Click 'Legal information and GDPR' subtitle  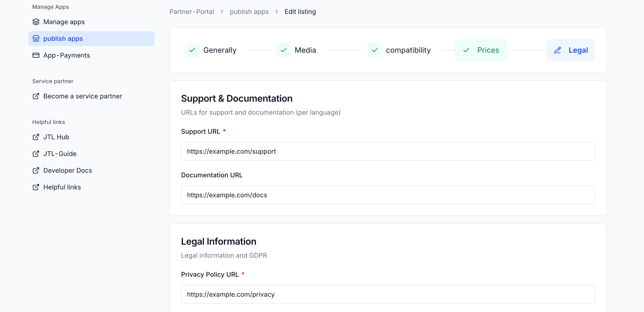[224, 255]
